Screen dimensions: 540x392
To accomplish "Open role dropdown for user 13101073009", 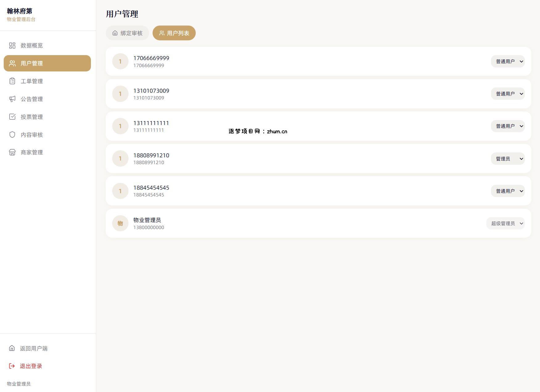I will pos(508,94).
